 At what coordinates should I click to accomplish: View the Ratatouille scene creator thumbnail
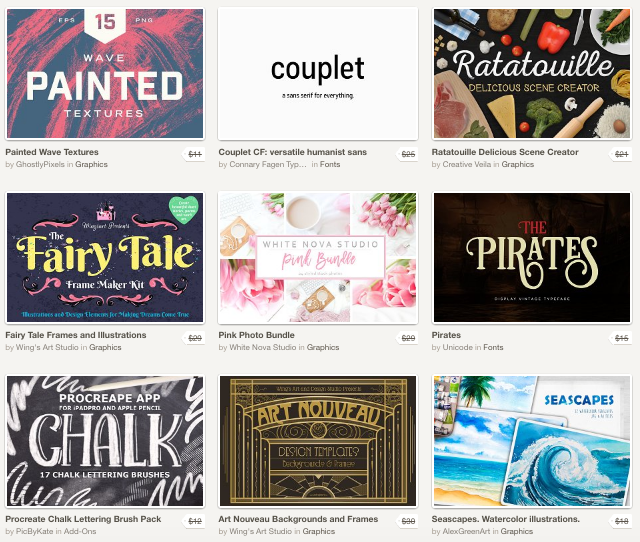532,73
